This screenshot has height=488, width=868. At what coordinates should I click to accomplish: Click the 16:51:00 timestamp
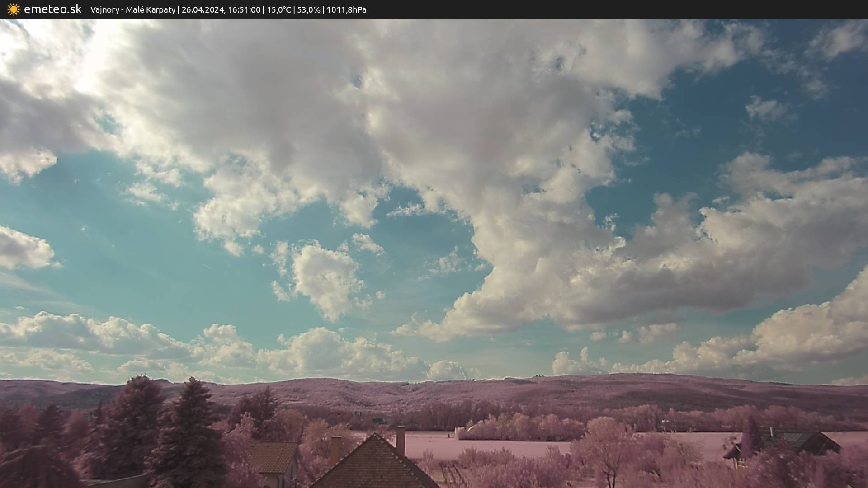click(244, 9)
